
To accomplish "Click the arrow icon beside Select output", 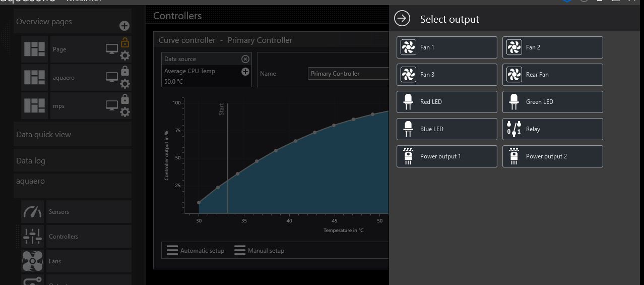I will click(402, 19).
